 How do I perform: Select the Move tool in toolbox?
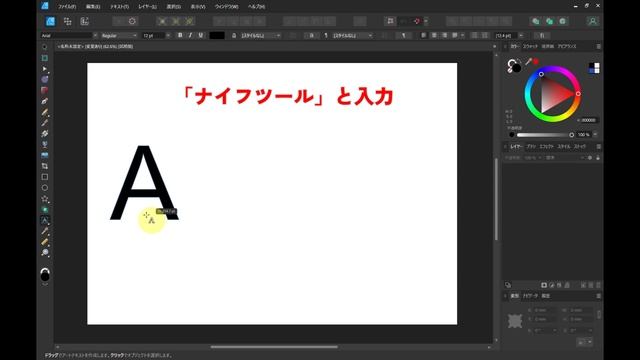coord(44,47)
